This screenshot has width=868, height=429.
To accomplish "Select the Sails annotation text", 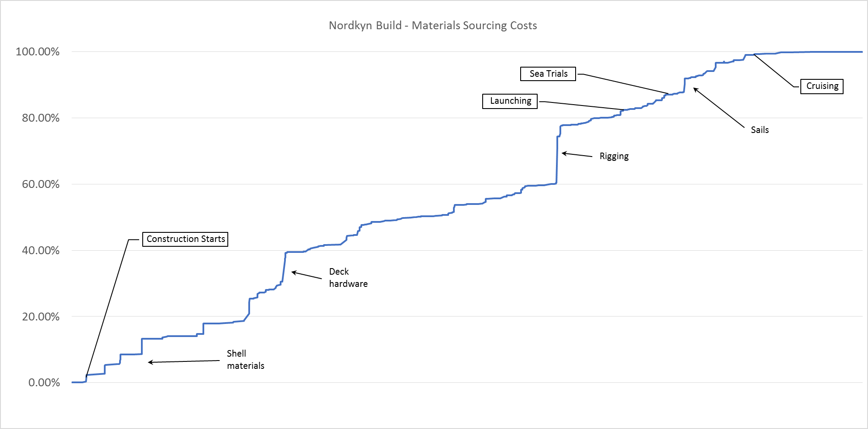I will coord(760,130).
